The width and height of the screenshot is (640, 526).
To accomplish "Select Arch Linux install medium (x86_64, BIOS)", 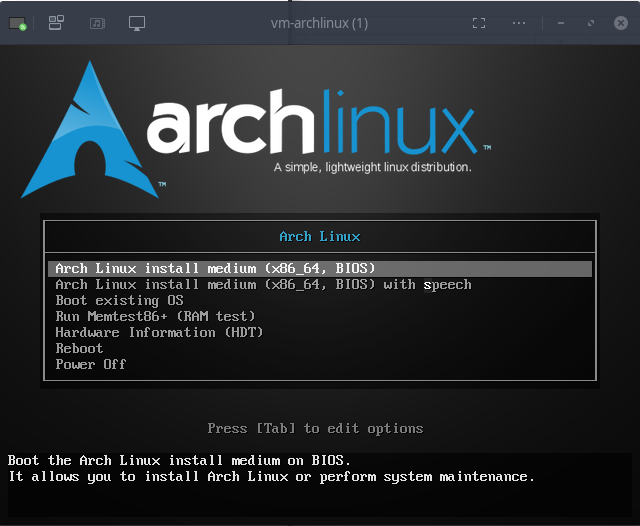I will [x=215, y=269].
